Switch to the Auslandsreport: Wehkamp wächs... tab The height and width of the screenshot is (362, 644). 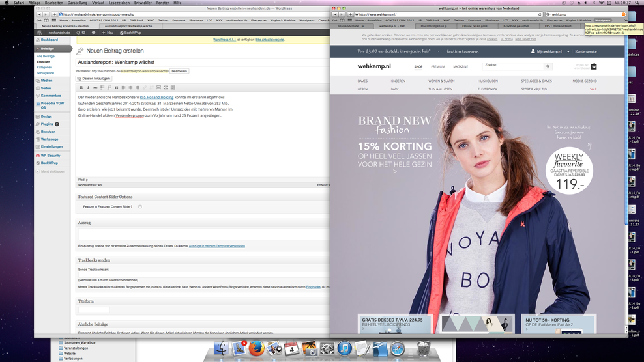pyautogui.click(x=130, y=26)
